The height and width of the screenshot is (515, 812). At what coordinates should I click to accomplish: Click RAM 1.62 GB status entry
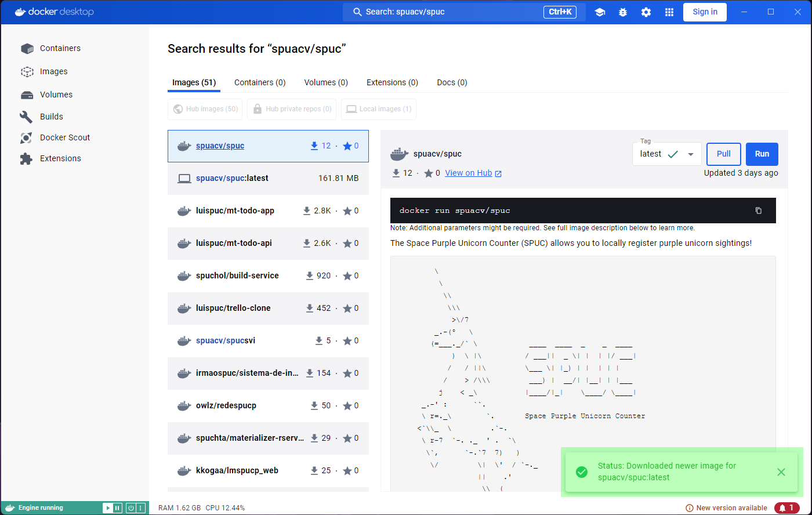pyautogui.click(x=180, y=508)
